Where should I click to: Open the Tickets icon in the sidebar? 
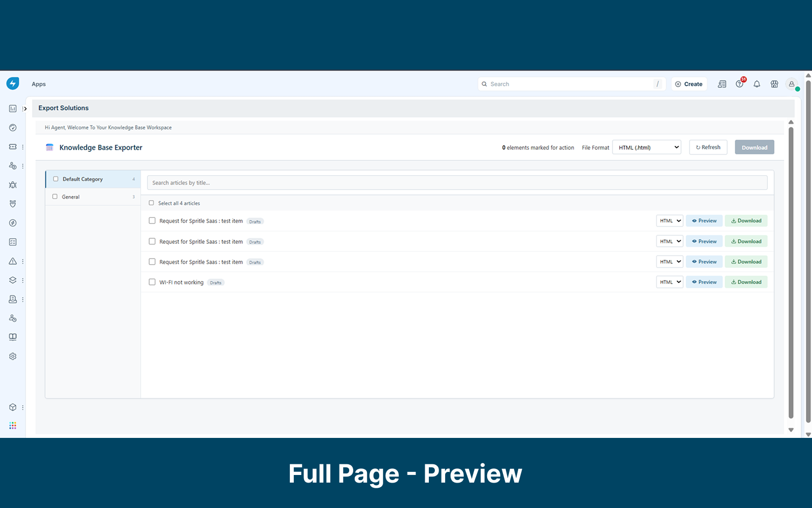(13, 147)
